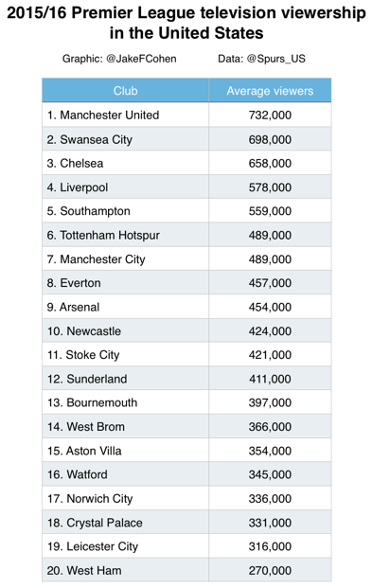Click the Bournemouth club cell
Screen dimensions: 372x588
coord(125,402)
